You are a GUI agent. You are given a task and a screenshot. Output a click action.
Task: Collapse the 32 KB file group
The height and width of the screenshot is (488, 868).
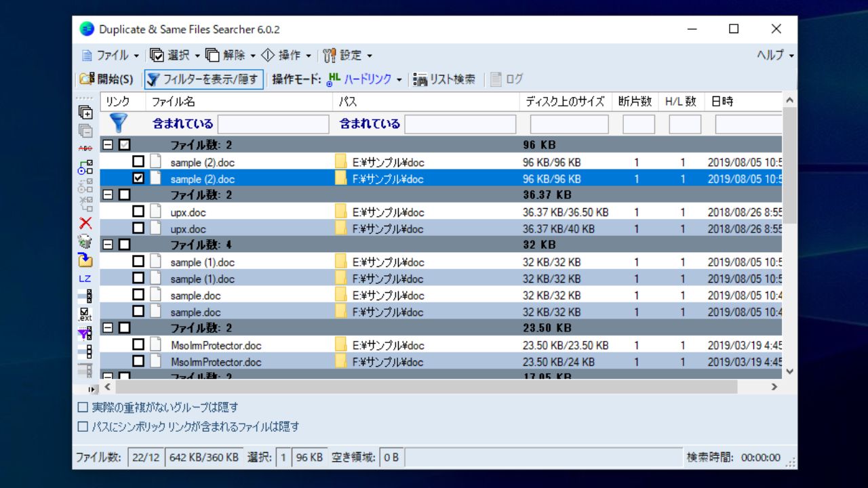(x=107, y=244)
